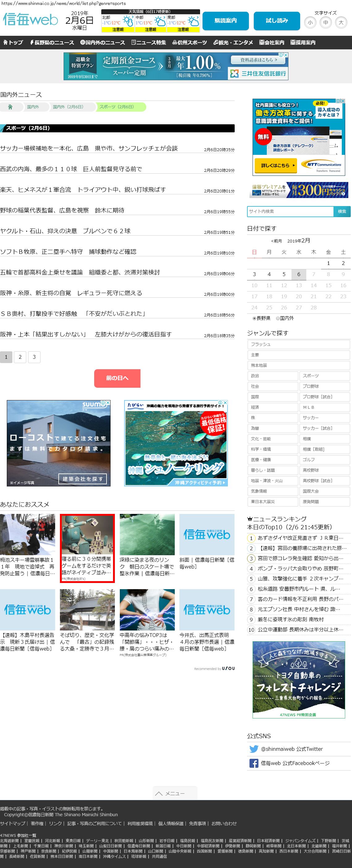Select large text size 大
Screen dimensions: 352x868
(x=341, y=23)
